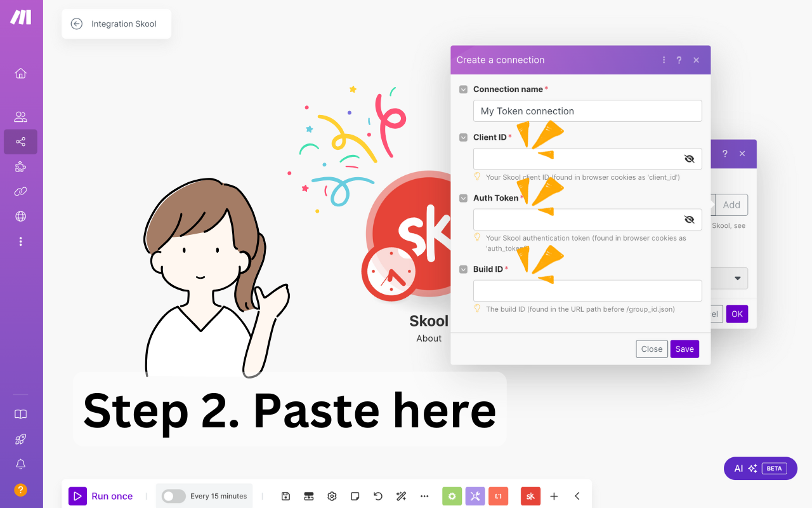Open help in the Skool module panel behind

(x=724, y=154)
